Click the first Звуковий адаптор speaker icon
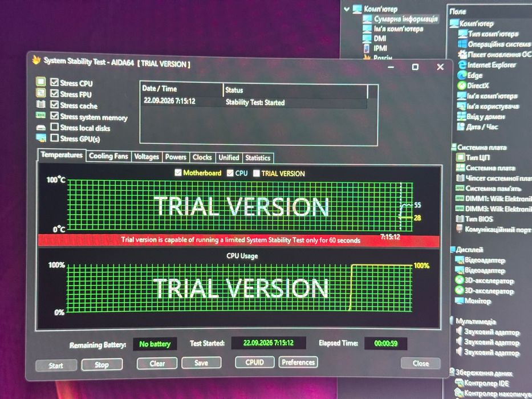Viewport: 532px width, 399px height. (459, 331)
